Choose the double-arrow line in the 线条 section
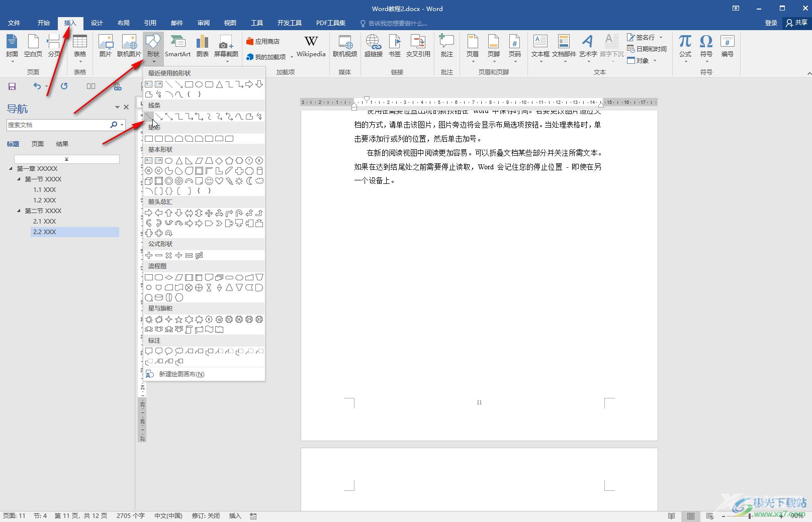This screenshot has height=522, width=812. coord(169,117)
